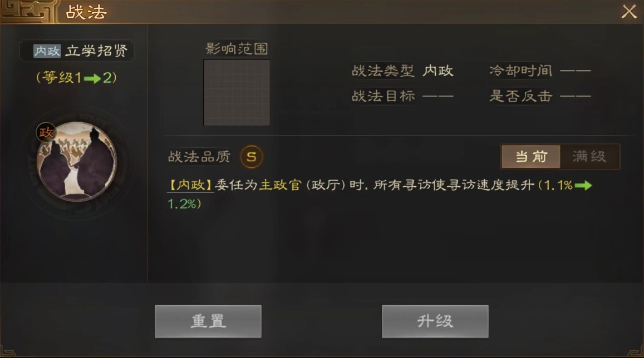The image size is (644, 358).
Task: Click the 战法目标 label
Action: 383,96
